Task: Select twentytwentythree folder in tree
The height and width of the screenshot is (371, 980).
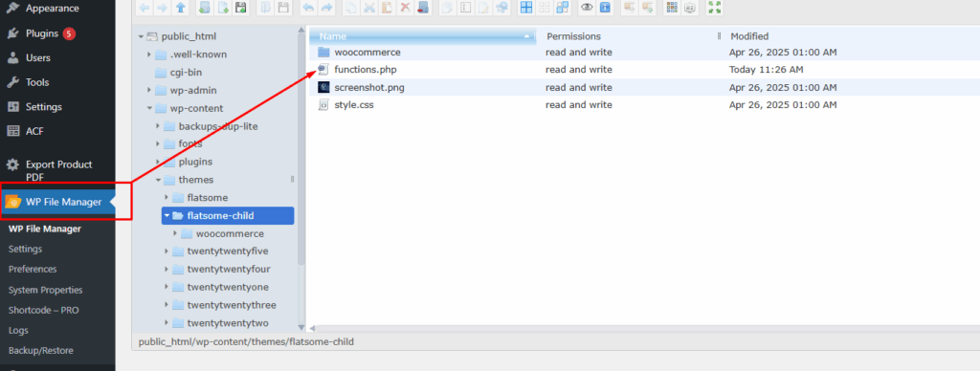Action: tap(232, 305)
